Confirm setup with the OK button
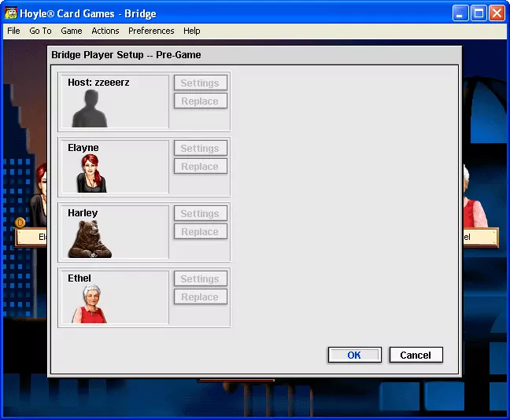 (x=354, y=355)
